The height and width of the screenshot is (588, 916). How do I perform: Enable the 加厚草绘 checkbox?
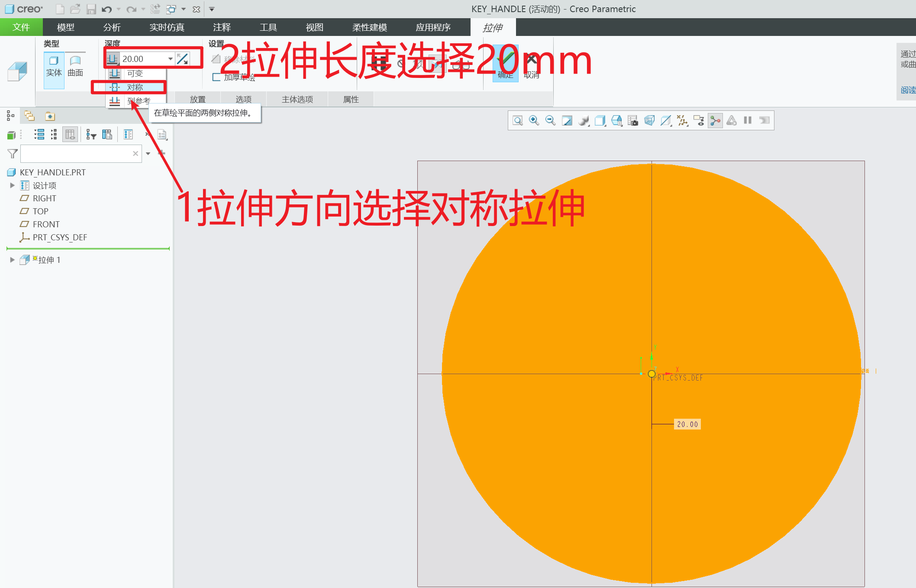[x=217, y=78]
